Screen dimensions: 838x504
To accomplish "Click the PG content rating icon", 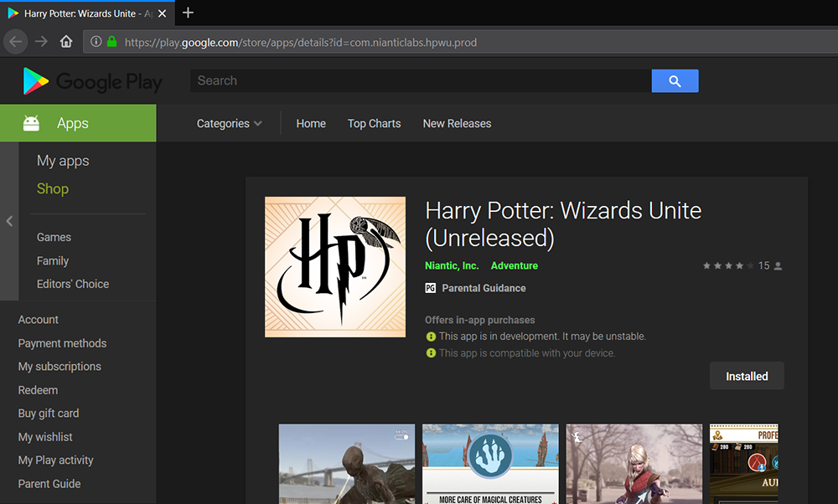I will click(x=430, y=288).
